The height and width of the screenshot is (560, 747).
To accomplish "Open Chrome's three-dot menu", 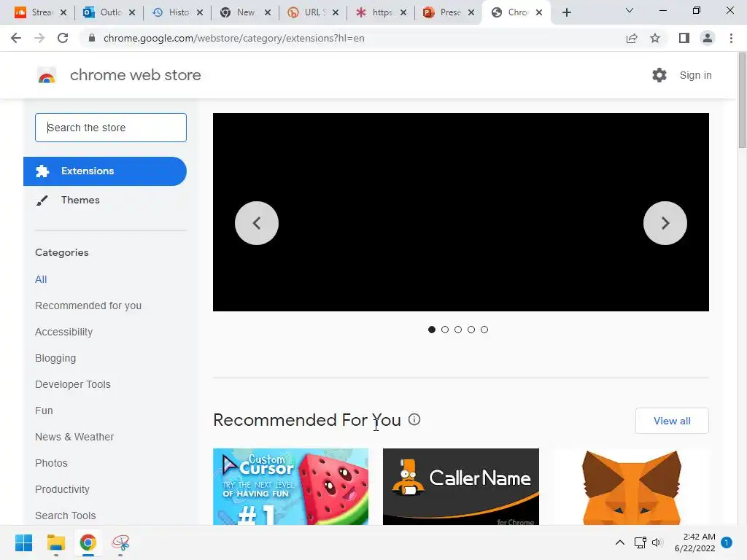I will [x=731, y=38].
